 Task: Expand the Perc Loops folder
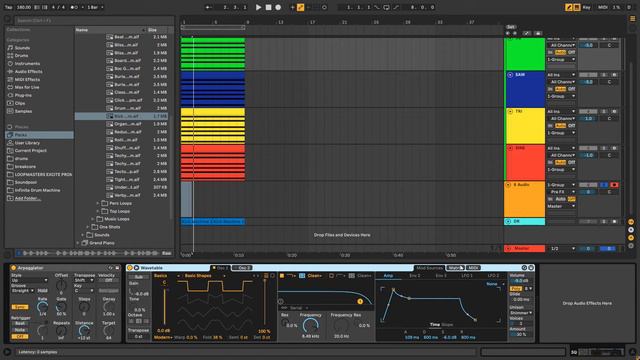pos(98,203)
